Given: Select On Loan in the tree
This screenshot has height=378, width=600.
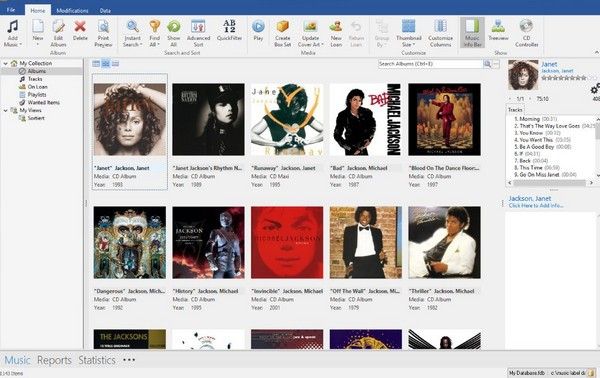Looking at the screenshot, I should [x=38, y=87].
